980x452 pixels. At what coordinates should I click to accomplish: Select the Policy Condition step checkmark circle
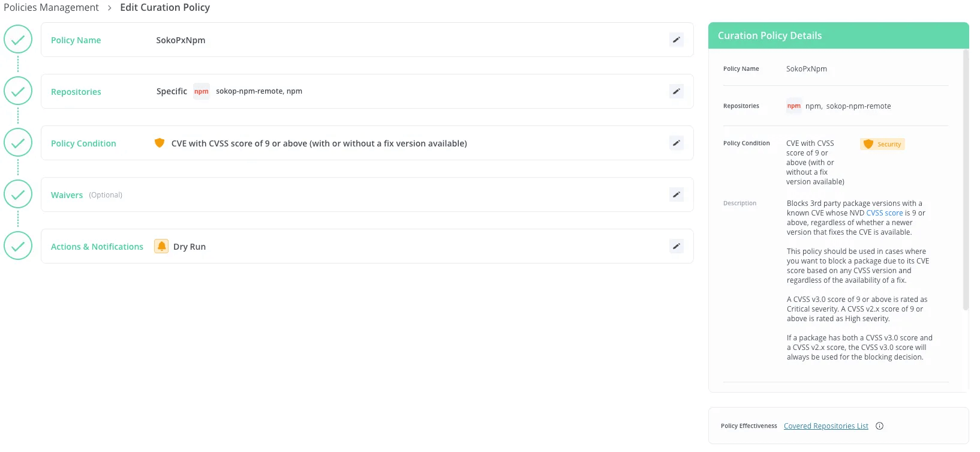[18, 143]
